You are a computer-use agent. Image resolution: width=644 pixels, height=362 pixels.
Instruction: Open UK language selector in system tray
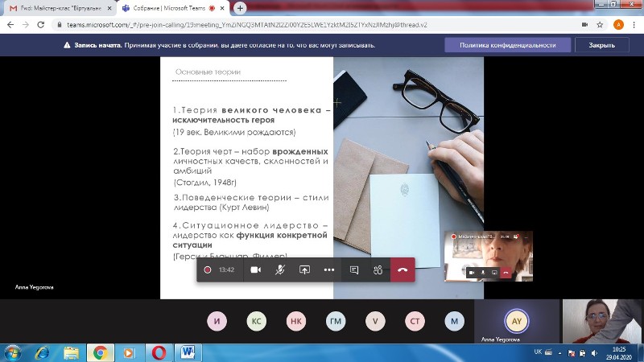[538, 352]
